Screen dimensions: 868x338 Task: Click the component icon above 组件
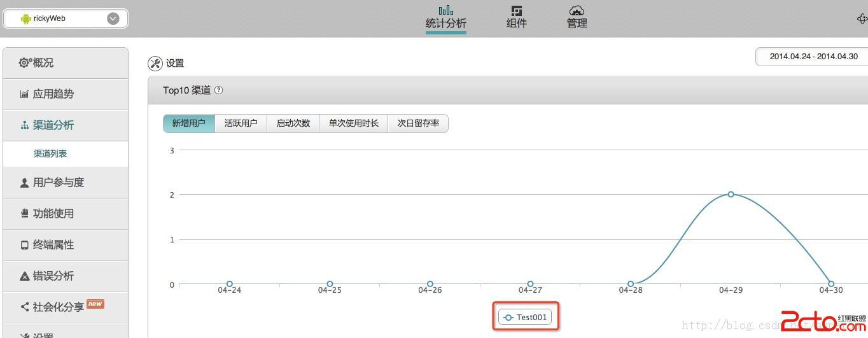(x=516, y=10)
